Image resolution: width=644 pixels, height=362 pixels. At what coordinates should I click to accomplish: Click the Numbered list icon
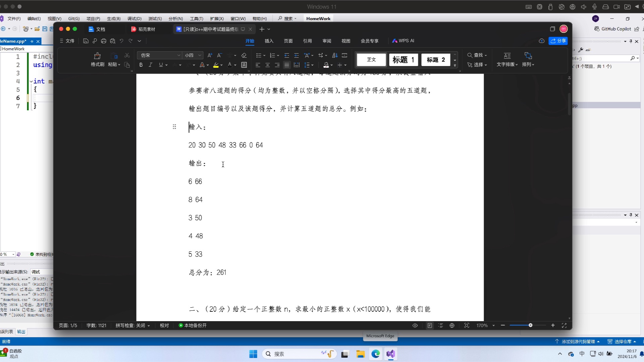pos(273,55)
